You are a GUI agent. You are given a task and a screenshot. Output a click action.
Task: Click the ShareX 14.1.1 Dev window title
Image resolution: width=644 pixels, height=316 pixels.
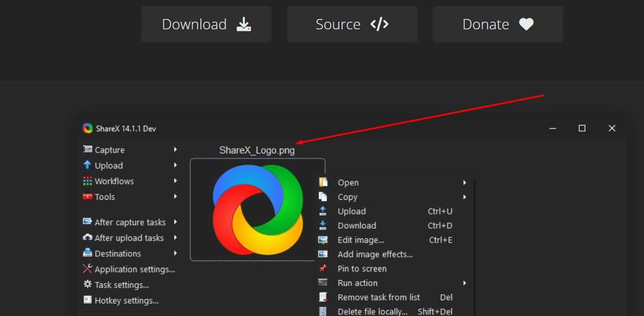pos(126,129)
